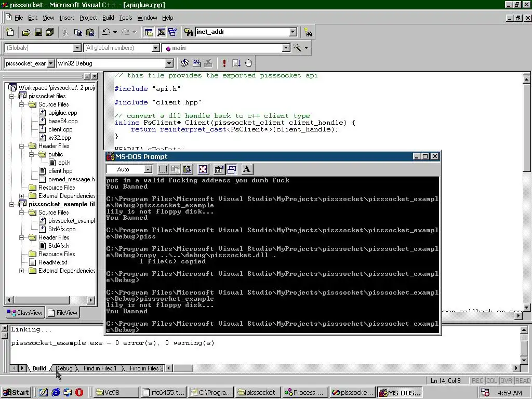Select apiglue.cpp in the file tree
Viewport: 532px width, 399px height.
point(62,113)
